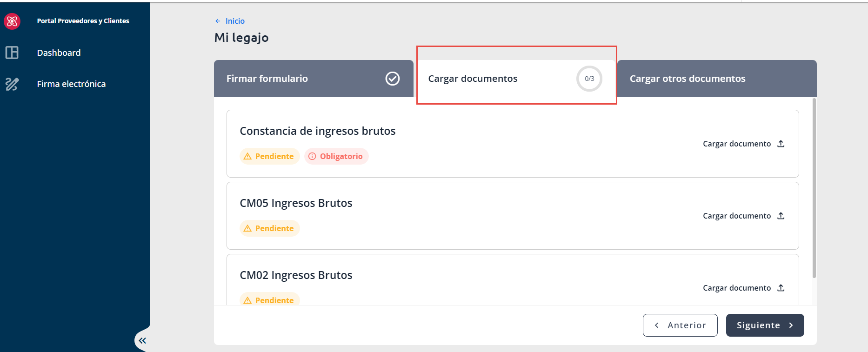
Task: Click the portal logo icon
Action: [x=12, y=21]
